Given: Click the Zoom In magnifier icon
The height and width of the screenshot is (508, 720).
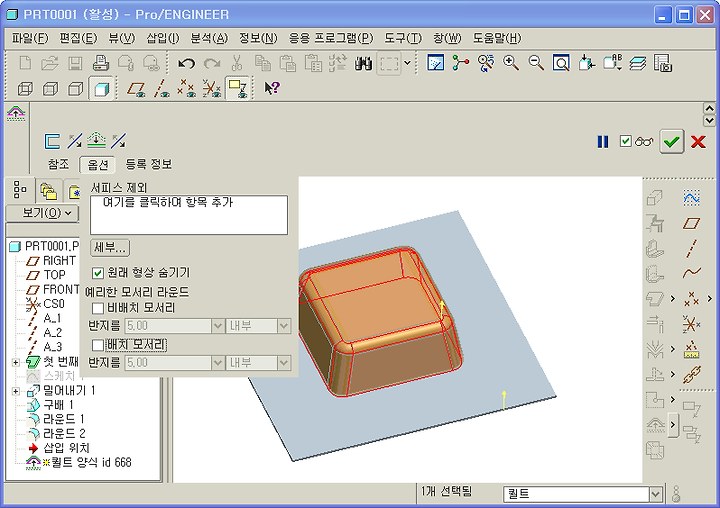Looking at the screenshot, I should tap(511, 63).
